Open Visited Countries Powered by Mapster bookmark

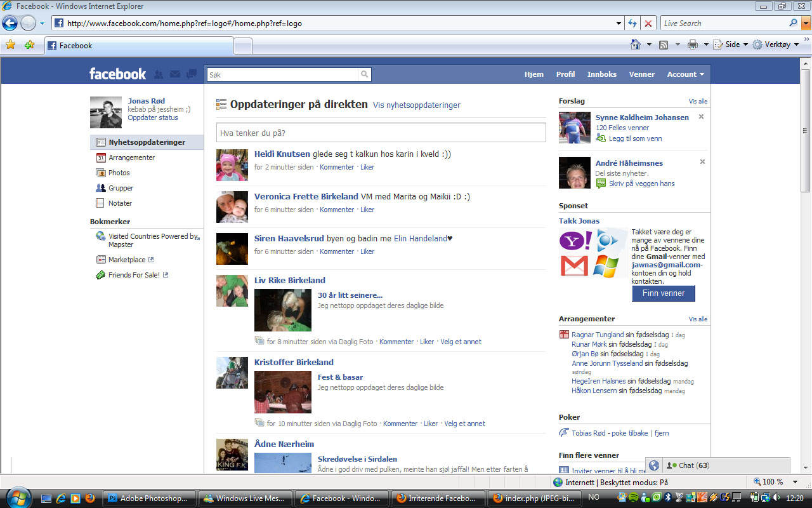147,240
